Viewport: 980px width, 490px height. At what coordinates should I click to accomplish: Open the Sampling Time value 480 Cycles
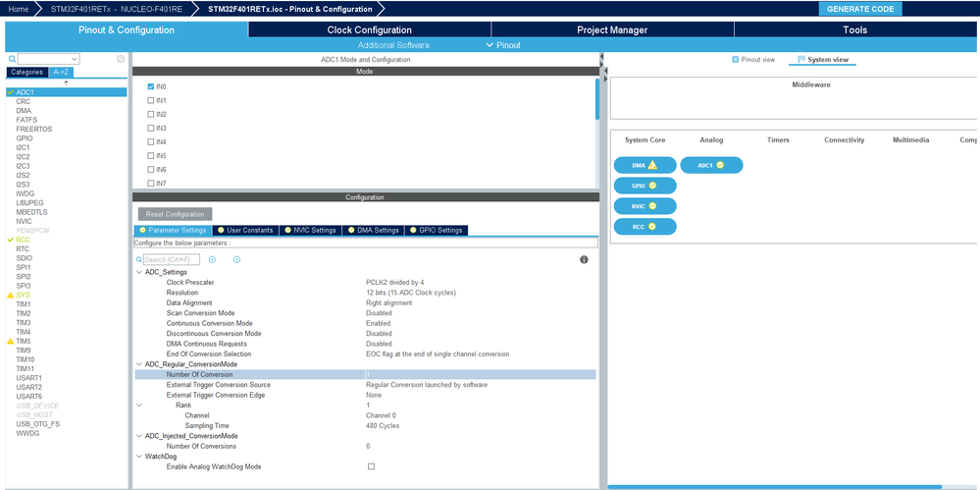383,425
